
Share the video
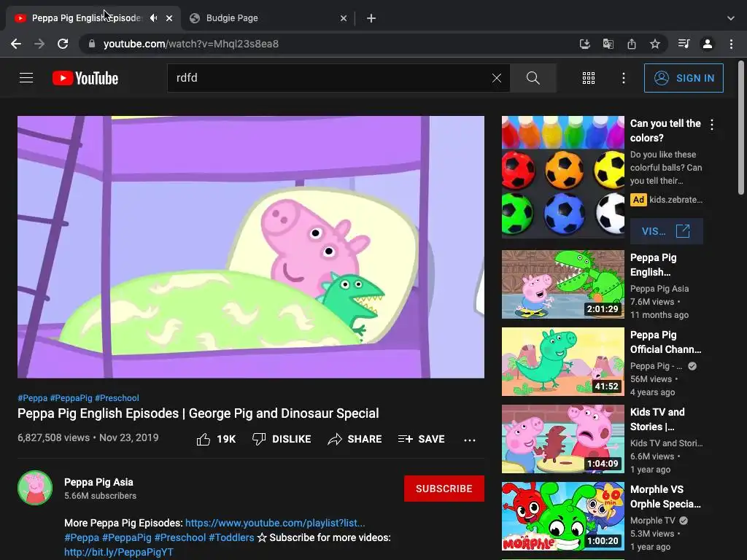355,439
